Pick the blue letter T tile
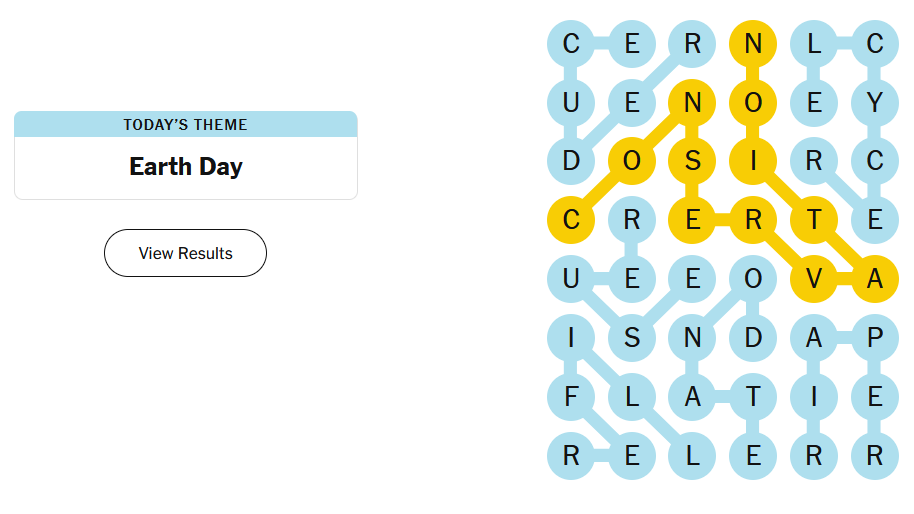 pyautogui.click(x=753, y=398)
